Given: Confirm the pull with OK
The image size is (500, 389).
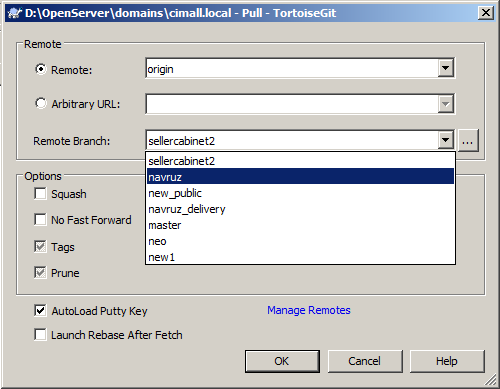Looking at the screenshot, I should 282,361.
